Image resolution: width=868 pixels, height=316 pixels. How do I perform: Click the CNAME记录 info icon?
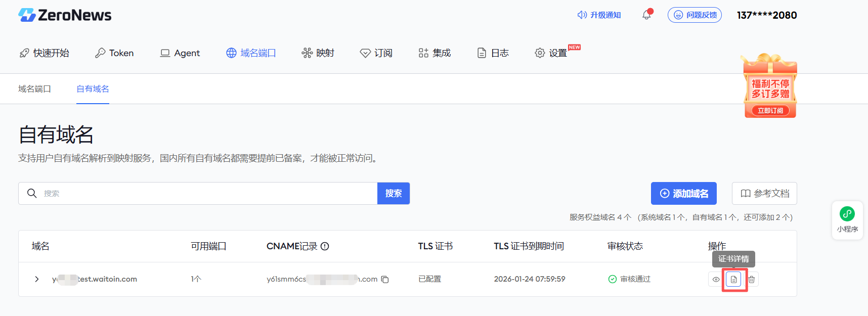[x=325, y=246]
